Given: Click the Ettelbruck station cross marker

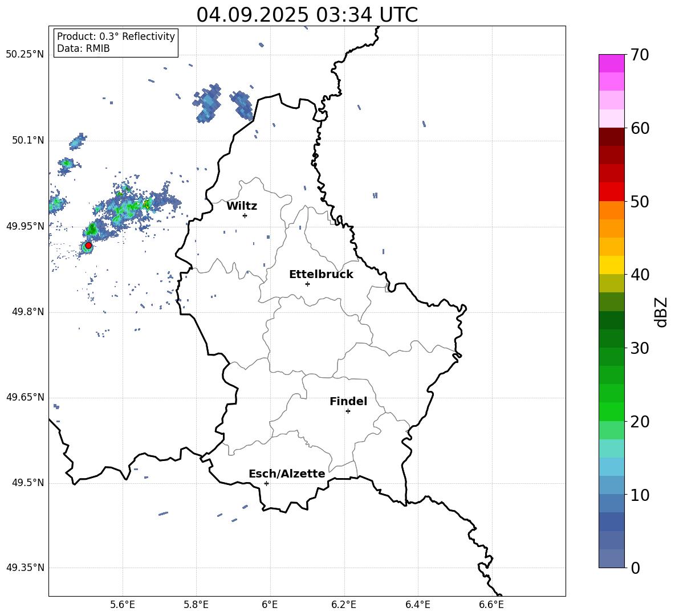Looking at the screenshot, I should pos(307,284).
